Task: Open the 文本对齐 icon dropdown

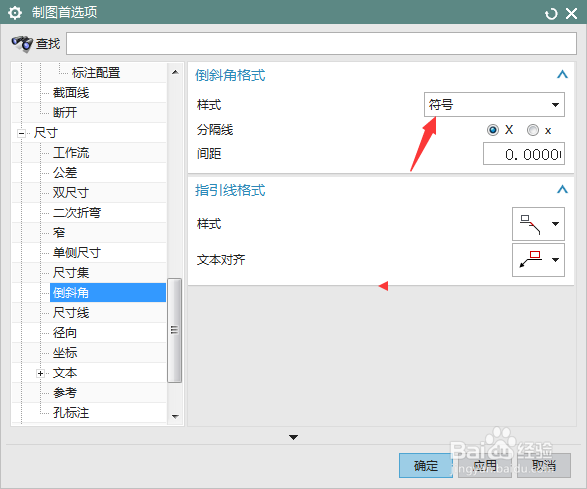Action: click(538, 260)
